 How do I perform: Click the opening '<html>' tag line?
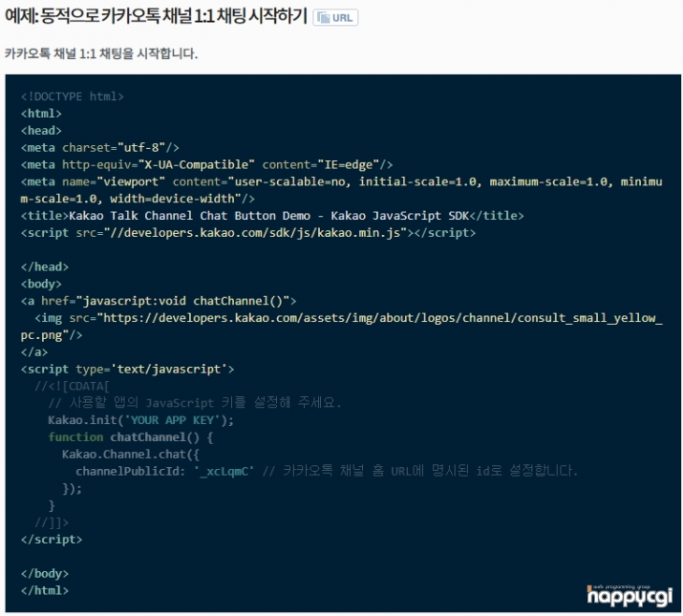tap(41, 114)
